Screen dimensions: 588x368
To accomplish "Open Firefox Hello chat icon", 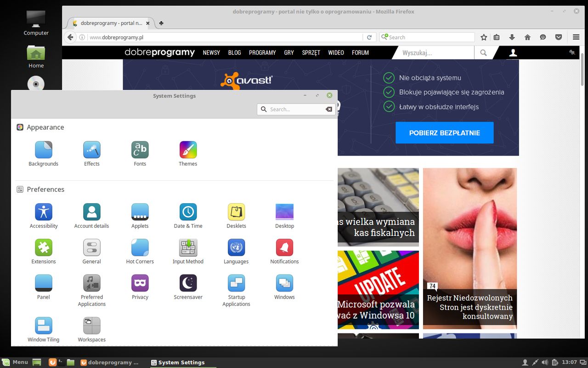I will tap(543, 37).
